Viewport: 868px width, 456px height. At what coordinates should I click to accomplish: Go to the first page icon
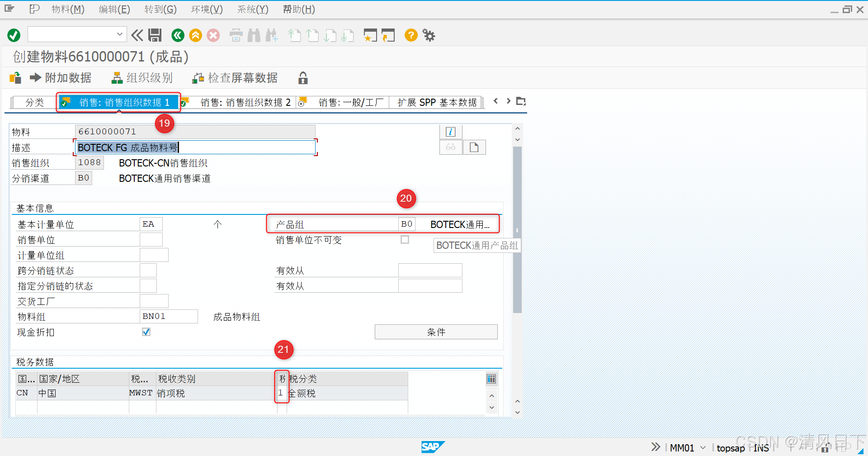pos(294,35)
